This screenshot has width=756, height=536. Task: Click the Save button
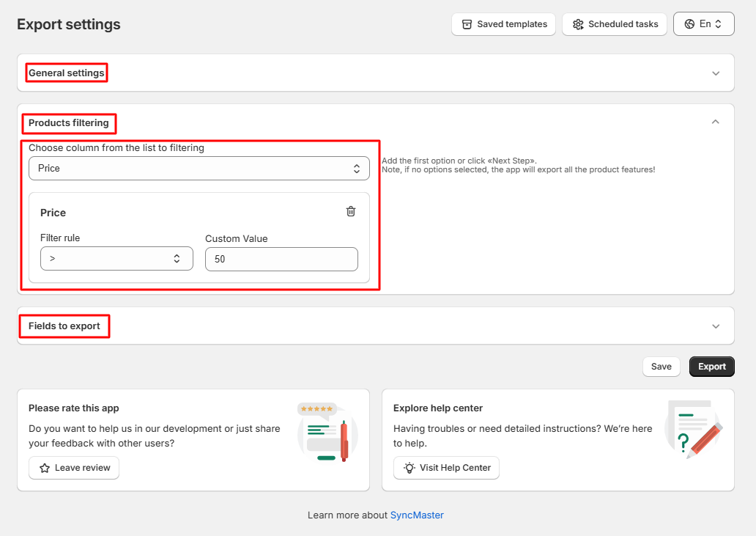click(x=661, y=367)
